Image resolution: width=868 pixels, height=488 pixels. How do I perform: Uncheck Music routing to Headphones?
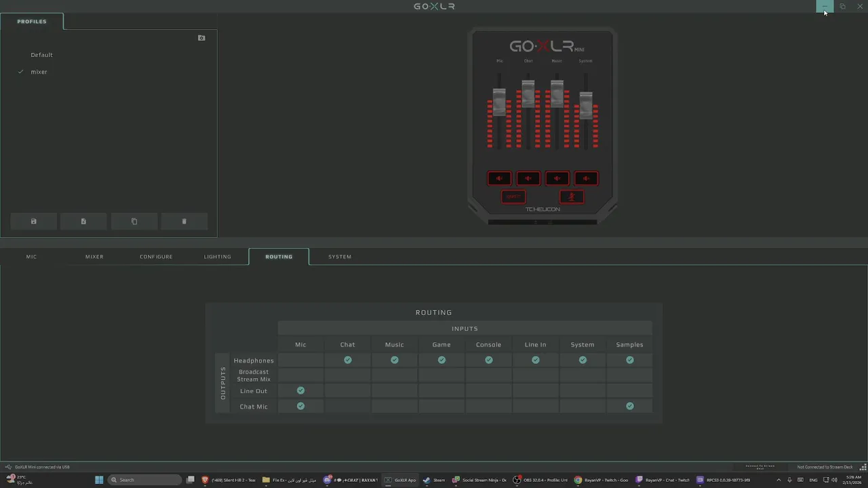pyautogui.click(x=395, y=361)
